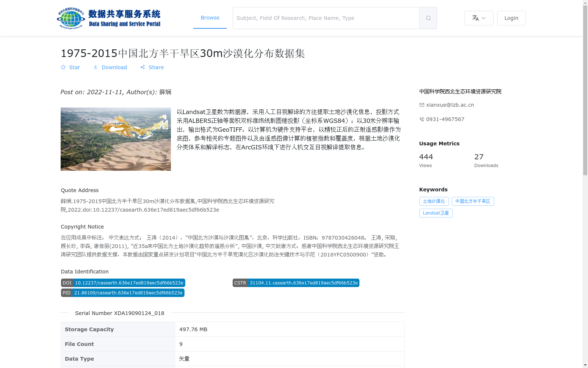Viewport: 588px width, 368px height.
Task: Click the File Count value 9
Action: pyautogui.click(x=181, y=344)
